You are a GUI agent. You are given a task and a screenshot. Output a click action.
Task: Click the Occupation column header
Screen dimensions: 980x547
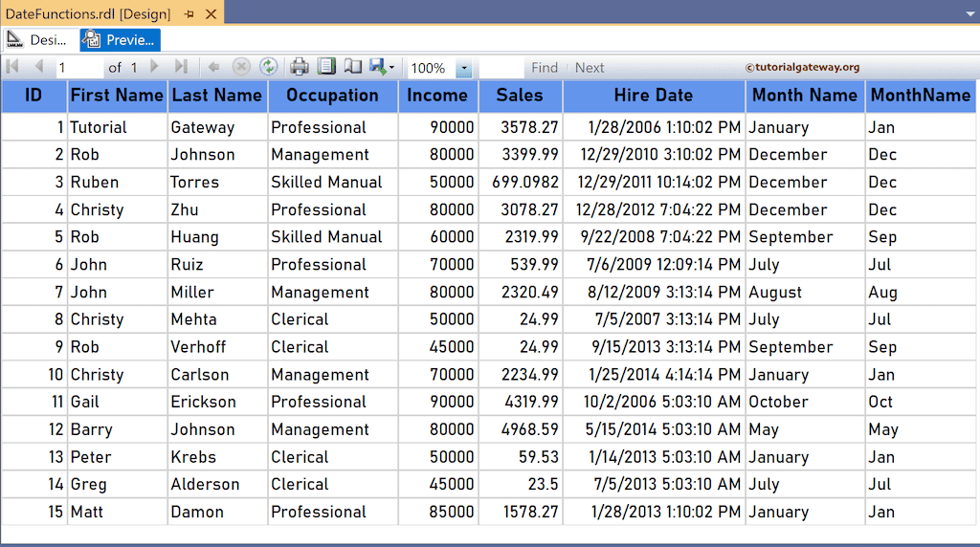[332, 96]
